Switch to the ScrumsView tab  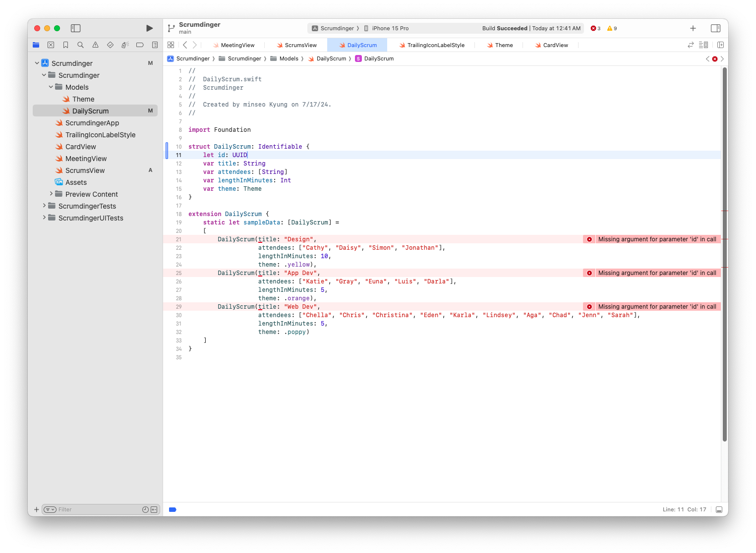296,45
